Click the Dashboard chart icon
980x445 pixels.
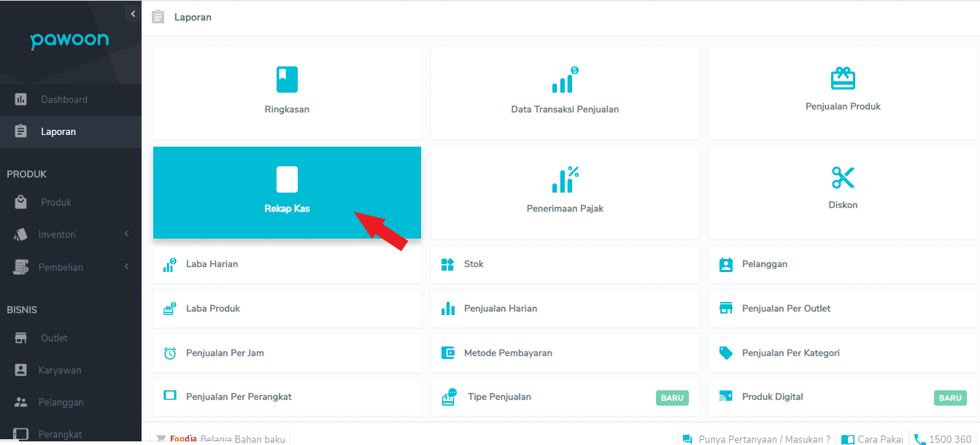click(21, 99)
